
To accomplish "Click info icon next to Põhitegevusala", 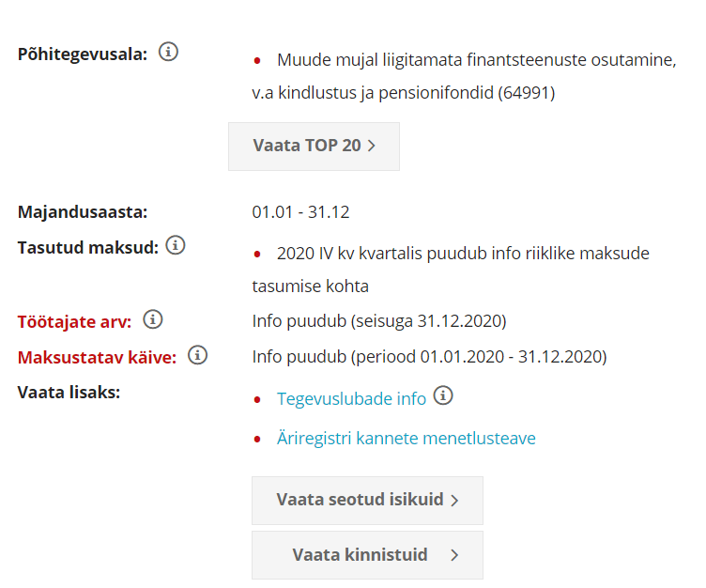I will coord(168,52).
